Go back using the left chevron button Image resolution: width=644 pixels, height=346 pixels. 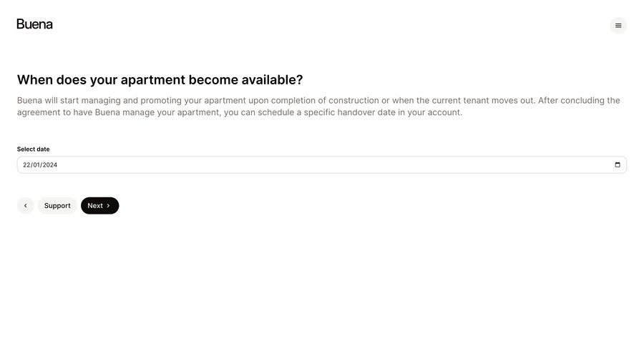(26, 206)
